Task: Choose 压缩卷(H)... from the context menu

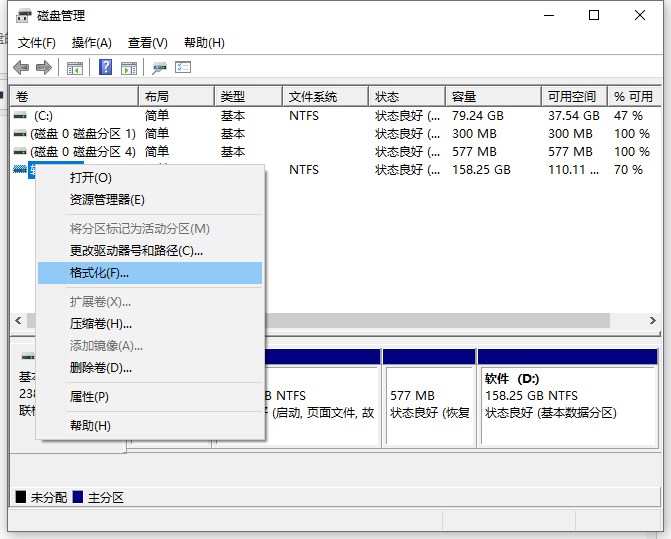Action: click(150, 324)
